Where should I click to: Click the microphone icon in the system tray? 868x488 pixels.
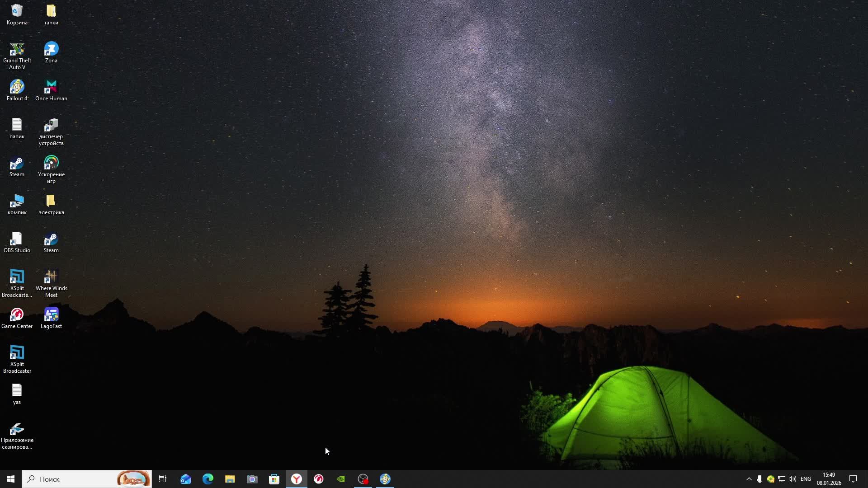tap(759, 479)
